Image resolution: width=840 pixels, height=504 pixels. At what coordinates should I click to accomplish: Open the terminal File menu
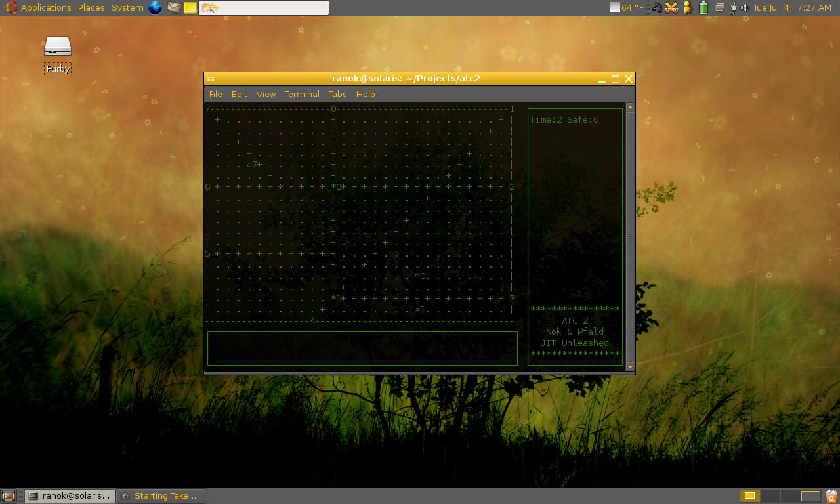(215, 94)
